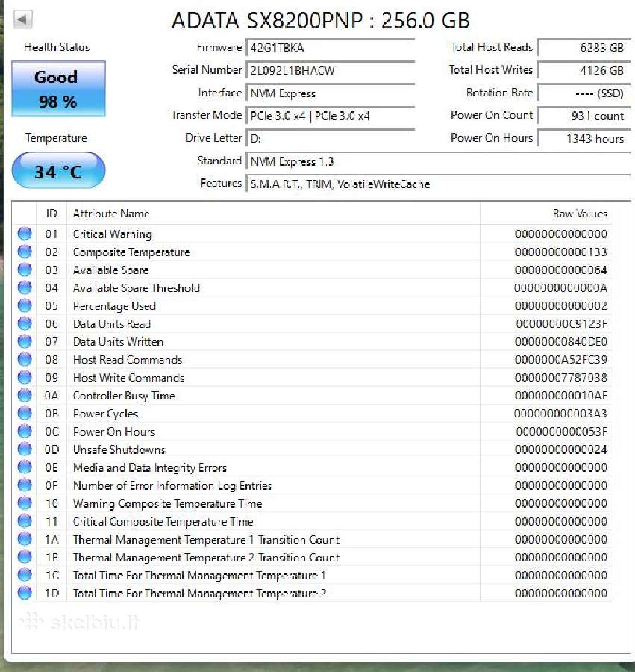Click the status orb for Warning Composite Temperature Time
Screen dimensions: 635x672
coord(25,503)
